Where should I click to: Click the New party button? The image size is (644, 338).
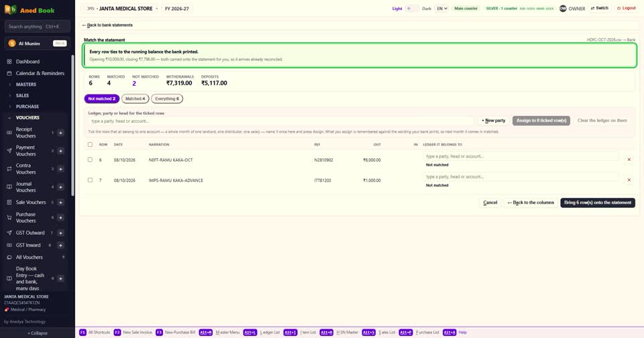point(493,120)
